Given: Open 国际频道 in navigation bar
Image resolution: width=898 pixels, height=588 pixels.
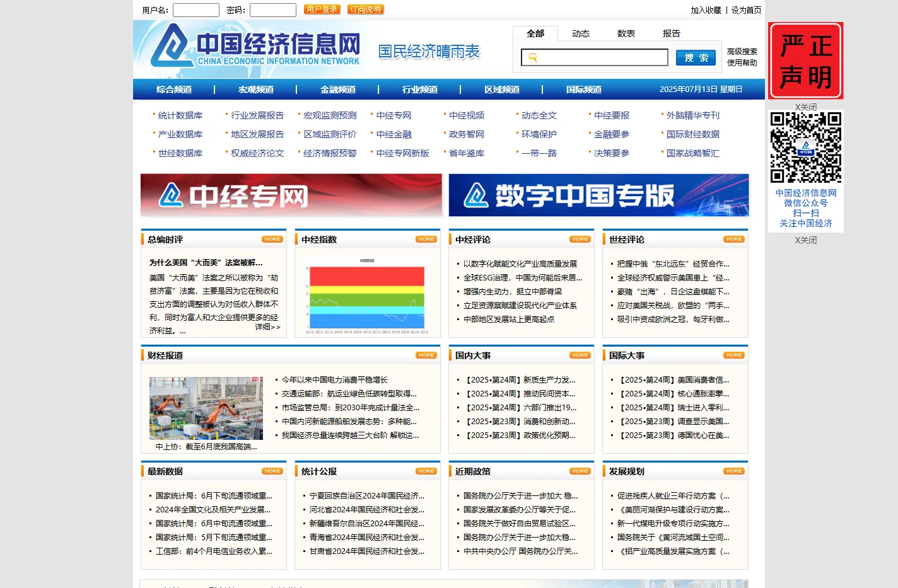Looking at the screenshot, I should click(584, 89).
